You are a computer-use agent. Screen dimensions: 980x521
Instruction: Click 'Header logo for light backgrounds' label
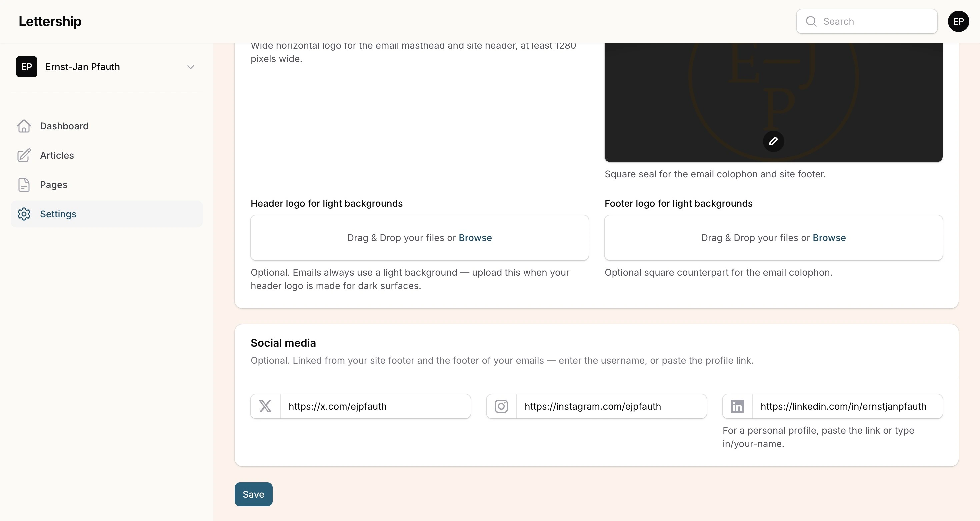pyautogui.click(x=326, y=203)
